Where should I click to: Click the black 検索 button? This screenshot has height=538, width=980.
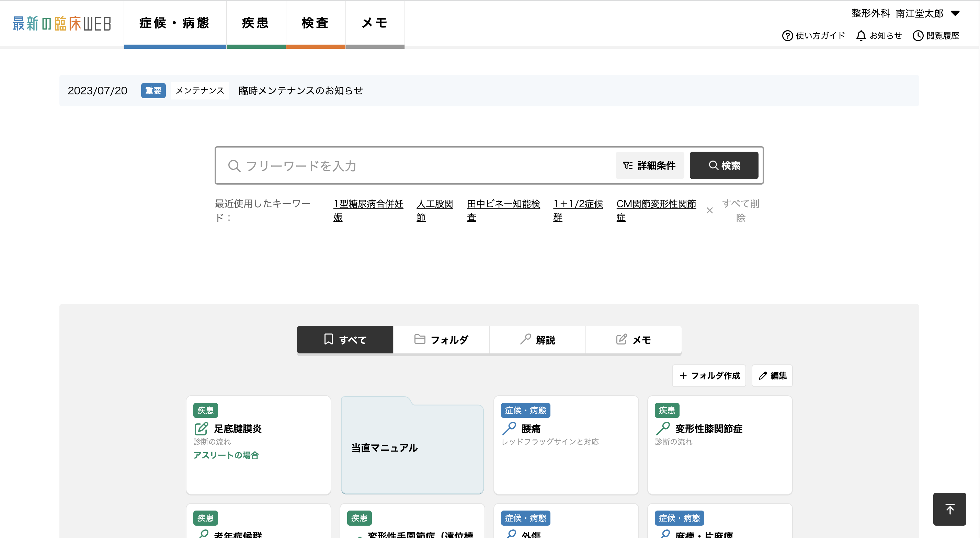(x=723, y=165)
